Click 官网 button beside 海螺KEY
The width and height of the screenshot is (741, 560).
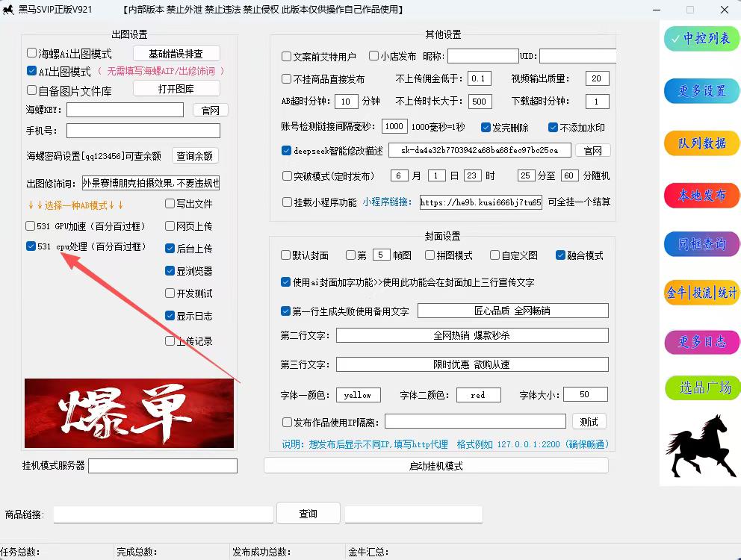pos(211,110)
